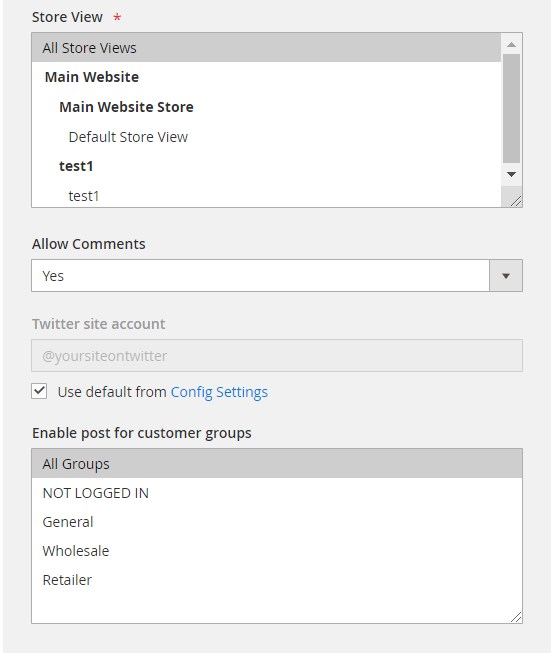Click the Main Website group heading
The height and width of the screenshot is (653, 554).
click(x=92, y=77)
